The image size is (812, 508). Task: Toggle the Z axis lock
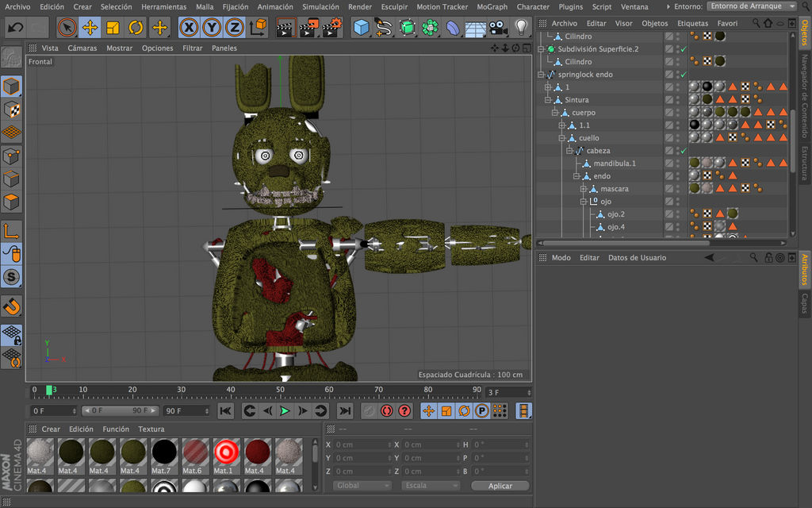tap(235, 27)
